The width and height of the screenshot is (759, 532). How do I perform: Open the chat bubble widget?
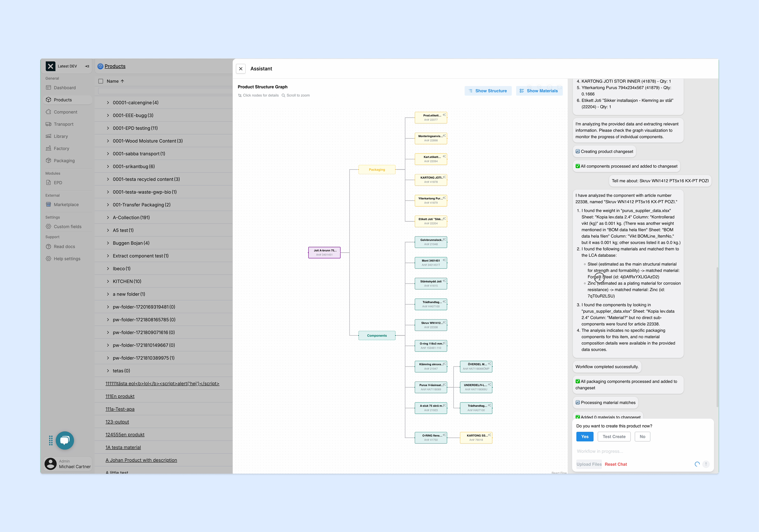click(x=65, y=440)
